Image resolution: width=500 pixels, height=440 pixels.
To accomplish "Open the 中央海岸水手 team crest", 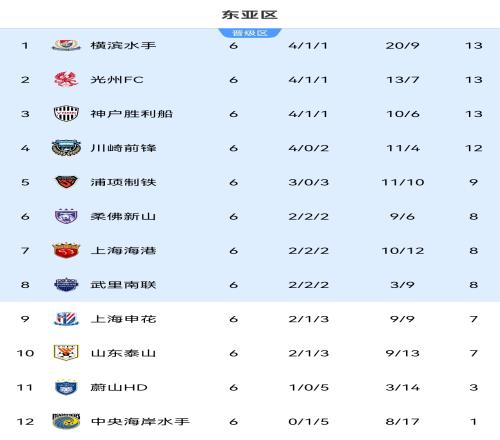I will click(66, 421).
